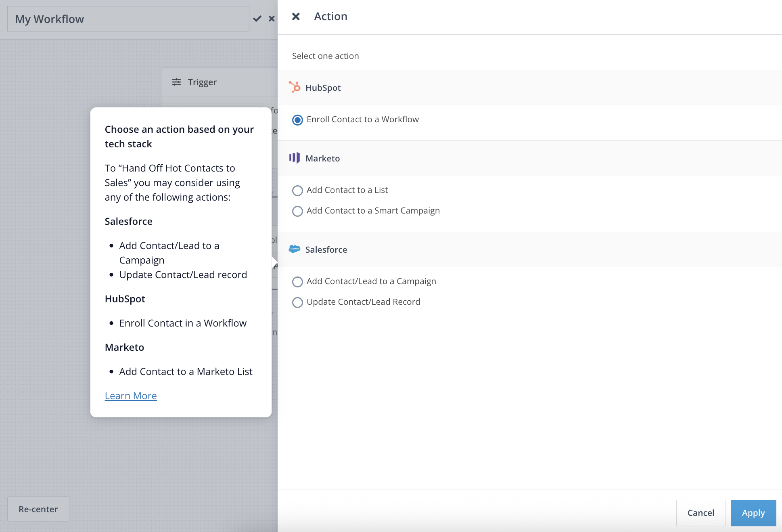782x532 pixels.
Task: Click the Salesforce cloud icon
Action: pyautogui.click(x=295, y=249)
